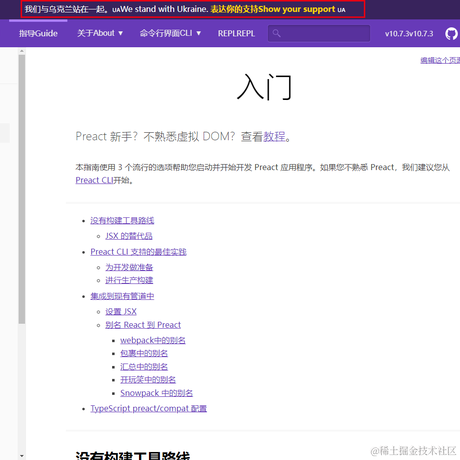
Task: Click the sidebar scrollbar thumb
Action: tap(22, 189)
